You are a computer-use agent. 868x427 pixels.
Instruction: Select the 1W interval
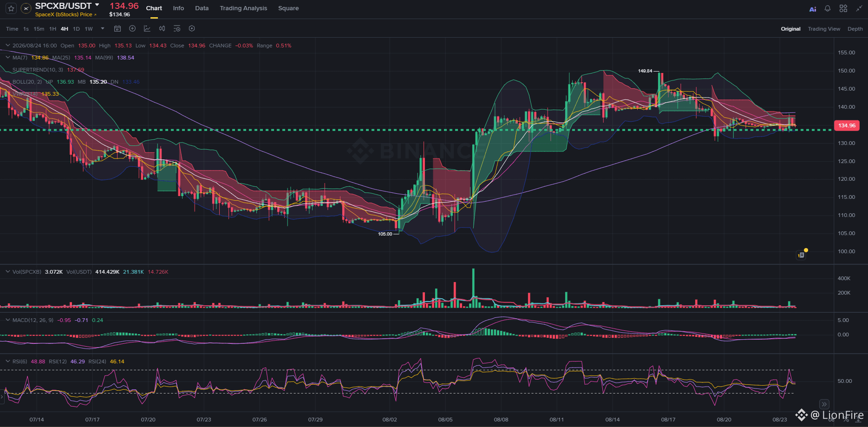pos(89,29)
